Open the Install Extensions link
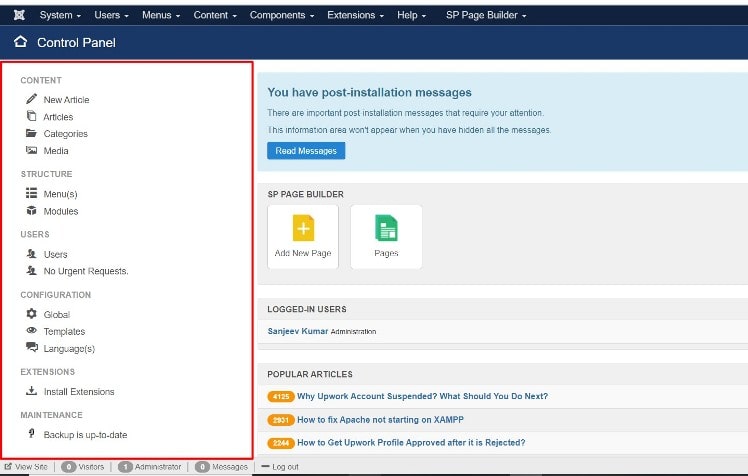Screen dimensions: 748x476 (x=79, y=392)
